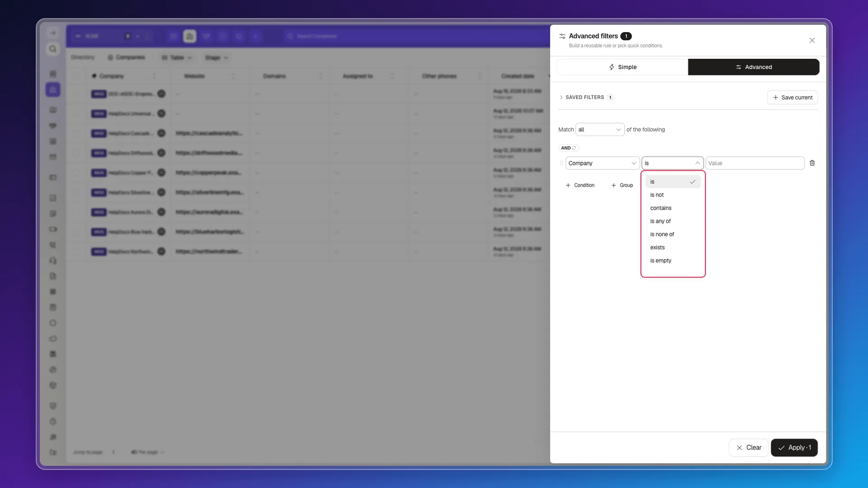Image resolution: width=868 pixels, height=488 pixels.
Task: Close the Advanced filters panel
Action: tap(812, 40)
